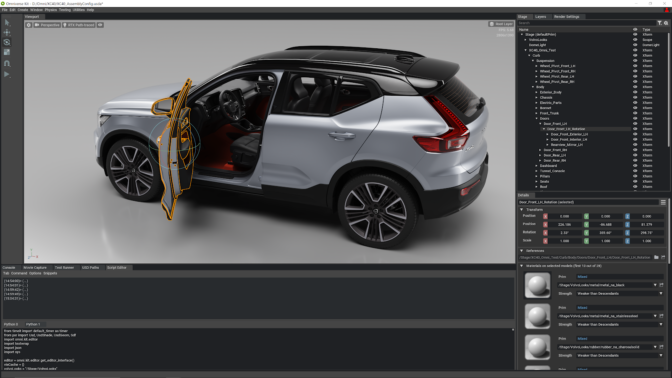Open the references folder browse icon
672x378 pixels.
tap(656, 257)
